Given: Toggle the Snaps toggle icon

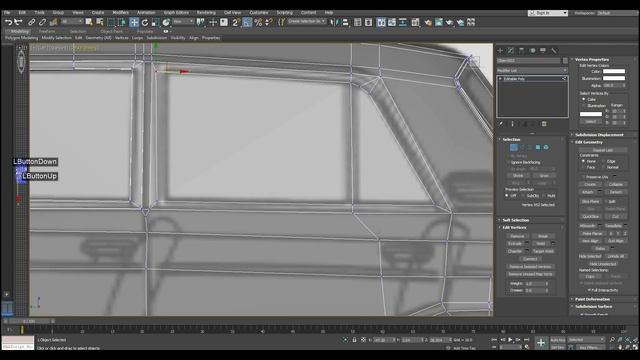Looking at the screenshot, I should (235, 22).
